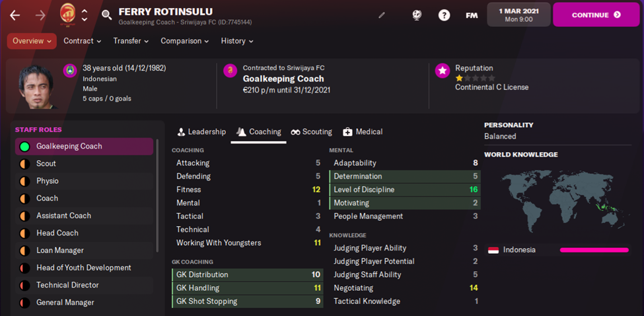The image size is (644, 316).
Task: Expand the Comparison dropdown menu
Action: coord(184,41)
